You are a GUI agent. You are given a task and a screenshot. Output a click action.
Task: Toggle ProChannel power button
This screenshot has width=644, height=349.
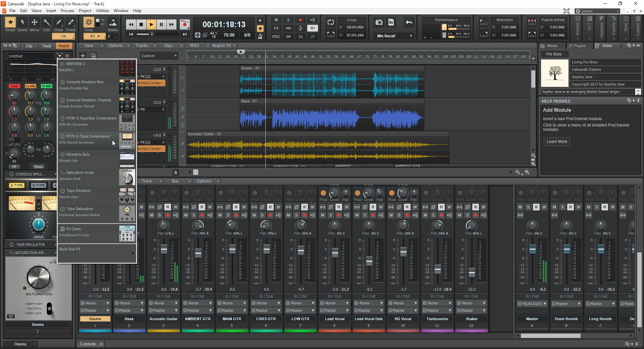pyautogui.click(x=67, y=56)
